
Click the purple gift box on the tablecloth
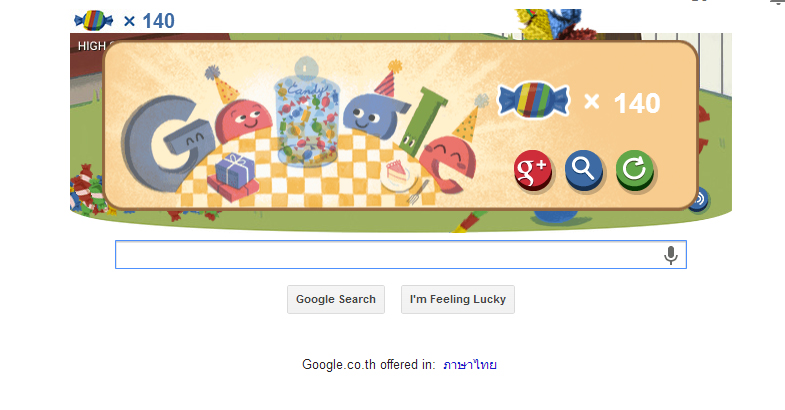(x=235, y=171)
